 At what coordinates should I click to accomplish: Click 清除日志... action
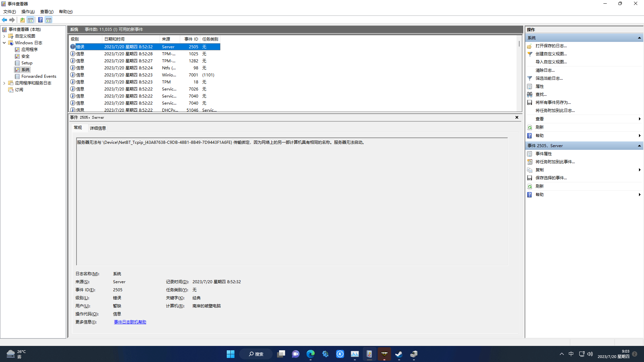(x=545, y=70)
